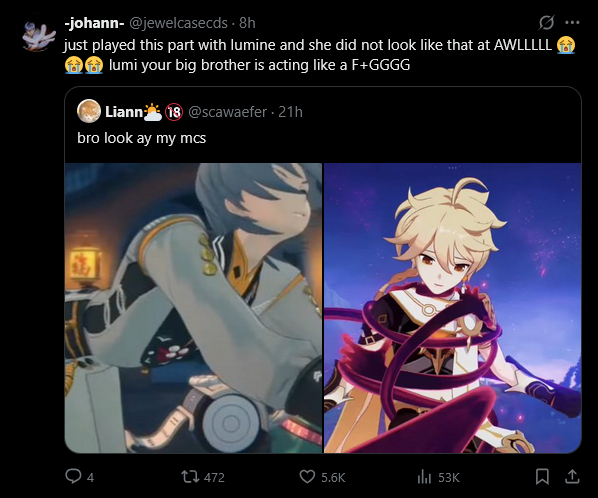Open the three-dot more options menu

[x=572, y=22]
